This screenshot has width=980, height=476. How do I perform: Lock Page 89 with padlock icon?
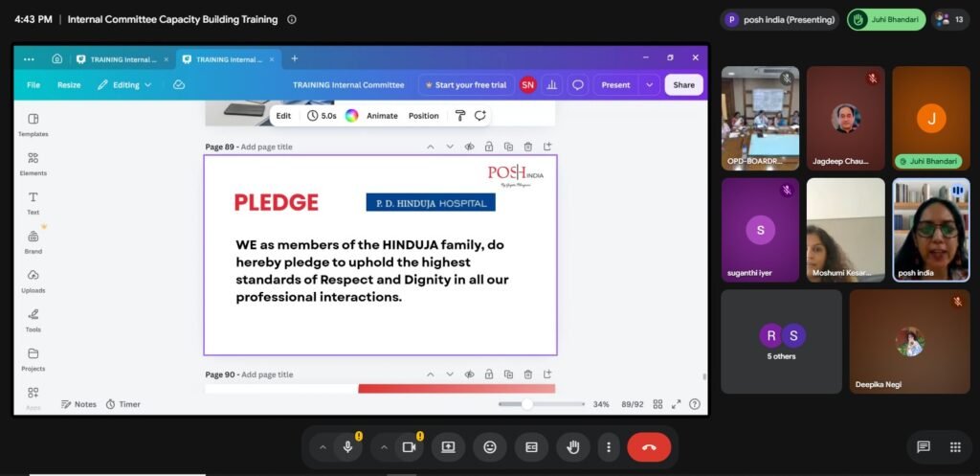[489, 147]
